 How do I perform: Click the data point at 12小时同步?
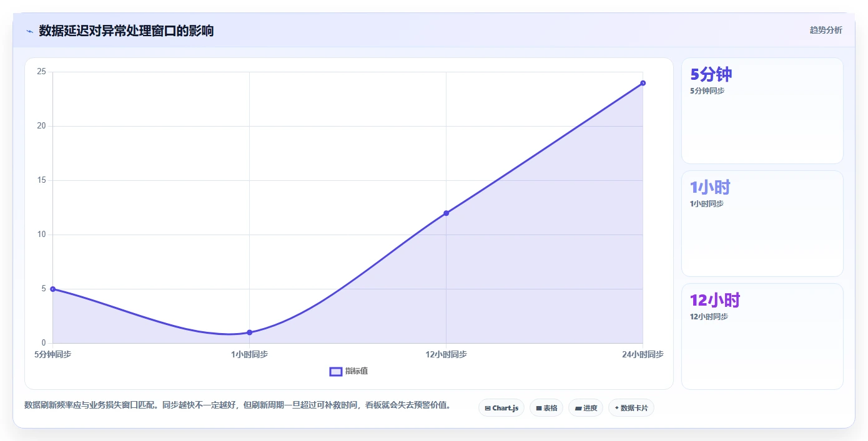click(x=446, y=213)
